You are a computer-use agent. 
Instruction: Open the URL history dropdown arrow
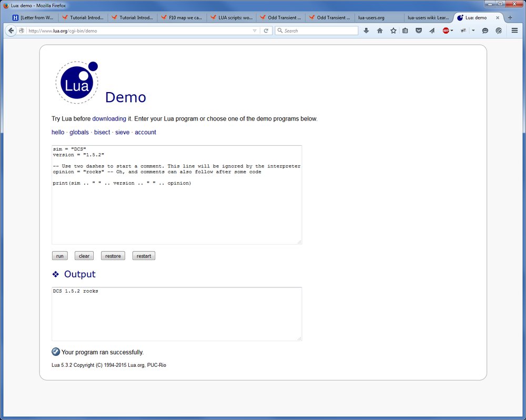(255, 31)
